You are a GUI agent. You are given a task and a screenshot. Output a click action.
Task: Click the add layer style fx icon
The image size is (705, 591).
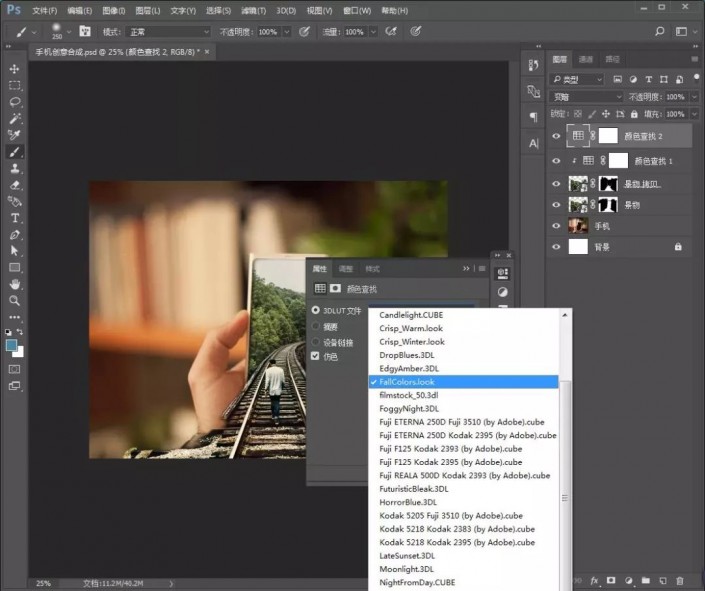tap(594, 581)
